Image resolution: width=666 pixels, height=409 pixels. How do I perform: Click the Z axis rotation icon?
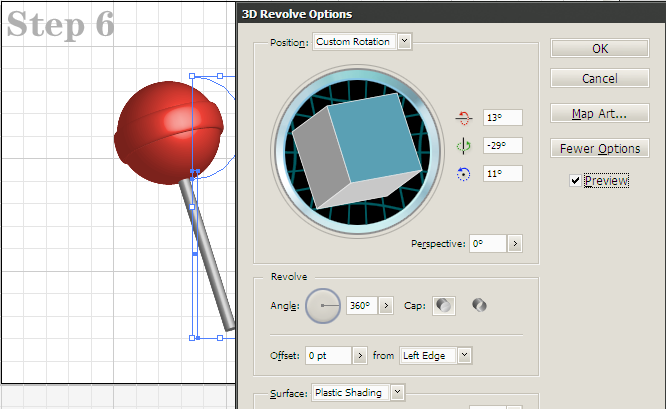[x=463, y=174]
